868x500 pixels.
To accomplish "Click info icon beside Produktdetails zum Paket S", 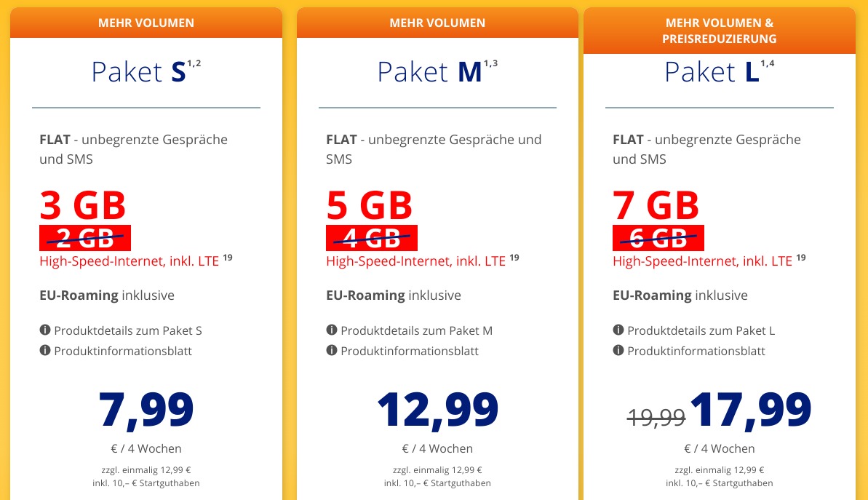I will pyautogui.click(x=45, y=330).
